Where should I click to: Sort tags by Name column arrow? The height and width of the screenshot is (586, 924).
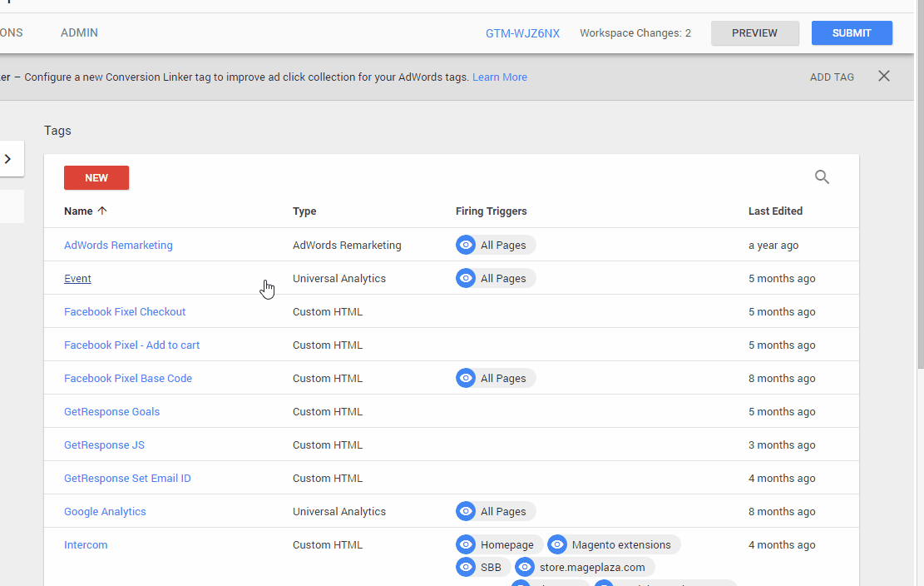coord(102,211)
